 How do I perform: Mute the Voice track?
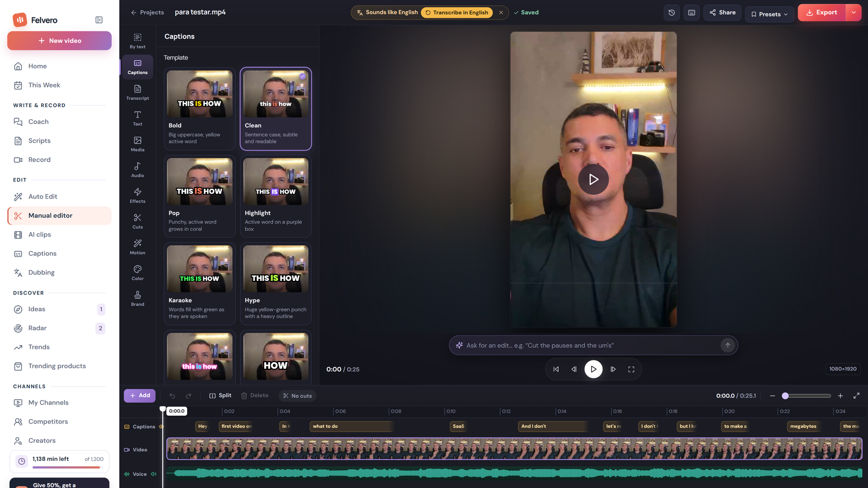154,474
